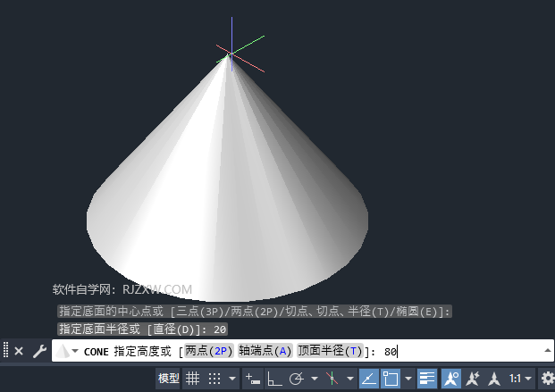Click the annotation scale icon
This screenshot has height=392, width=555.
click(x=494, y=379)
